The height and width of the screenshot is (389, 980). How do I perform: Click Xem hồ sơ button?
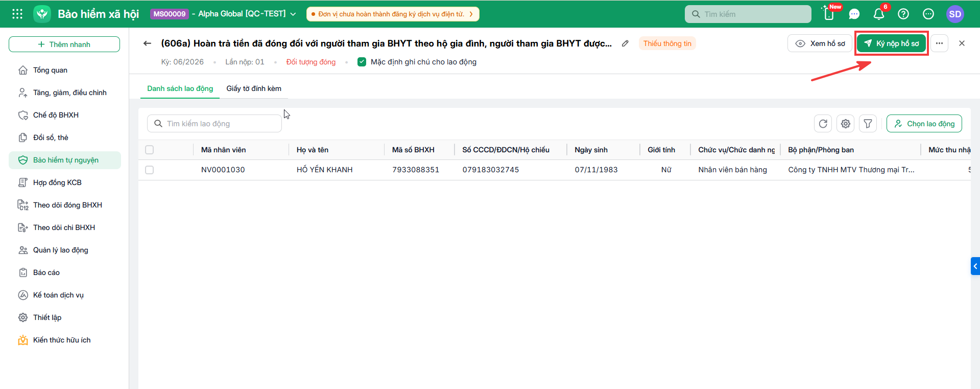pos(820,43)
